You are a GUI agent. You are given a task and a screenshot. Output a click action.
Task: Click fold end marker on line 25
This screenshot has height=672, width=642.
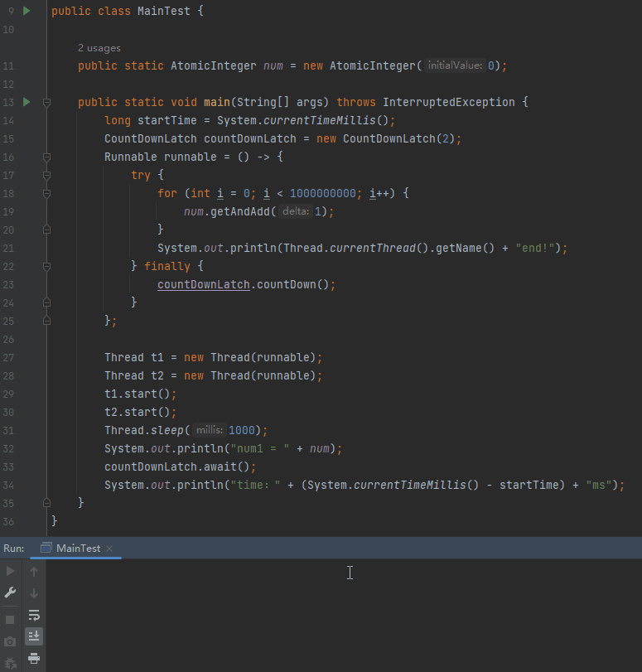pos(46,321)
